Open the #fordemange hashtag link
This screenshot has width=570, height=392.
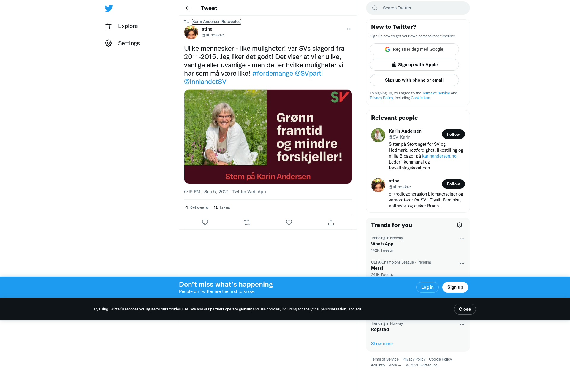pyautogui.click(x=273, y=73)
